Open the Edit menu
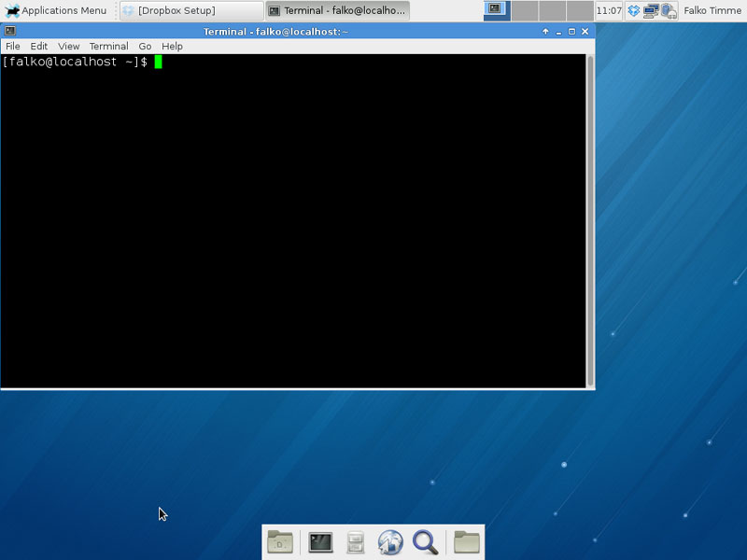The height and width of the screenshot is (560, 747). (38, 46)
